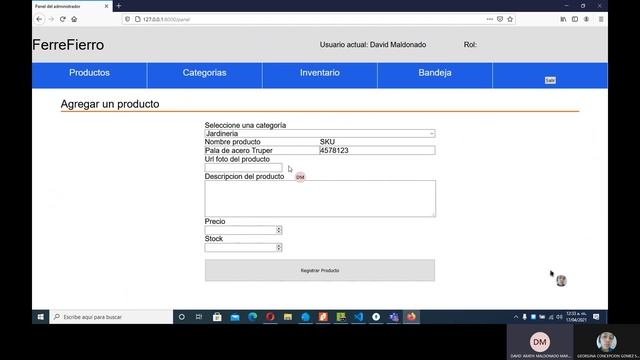Open the Productos menu section

pyautogui.click(x=89, y=73)
